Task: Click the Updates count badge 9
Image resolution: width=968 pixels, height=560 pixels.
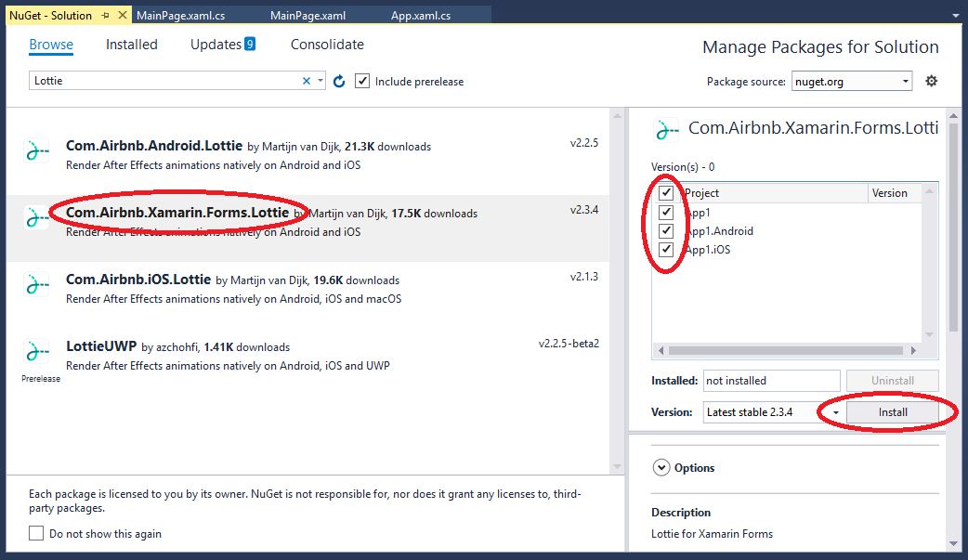Action: [249, 44]
